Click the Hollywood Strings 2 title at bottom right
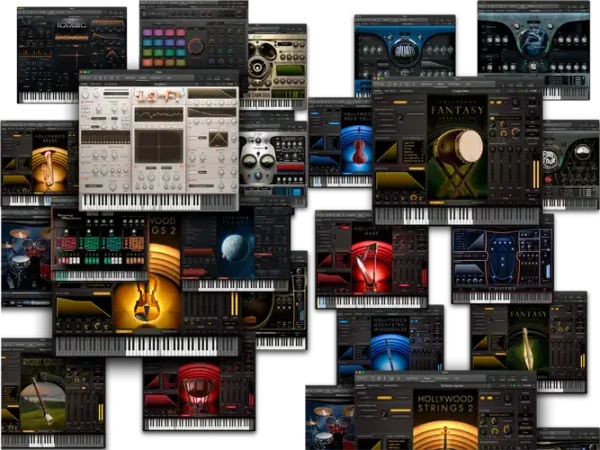Image resolution: width=600 pixels, height=450 pixels. pos(445,403)
